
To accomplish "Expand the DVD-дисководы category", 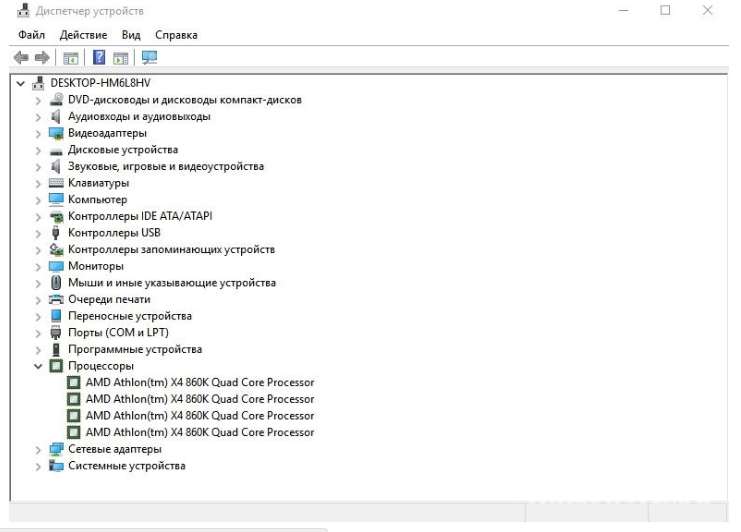I will pyautogui.click(x=38, y=101).
